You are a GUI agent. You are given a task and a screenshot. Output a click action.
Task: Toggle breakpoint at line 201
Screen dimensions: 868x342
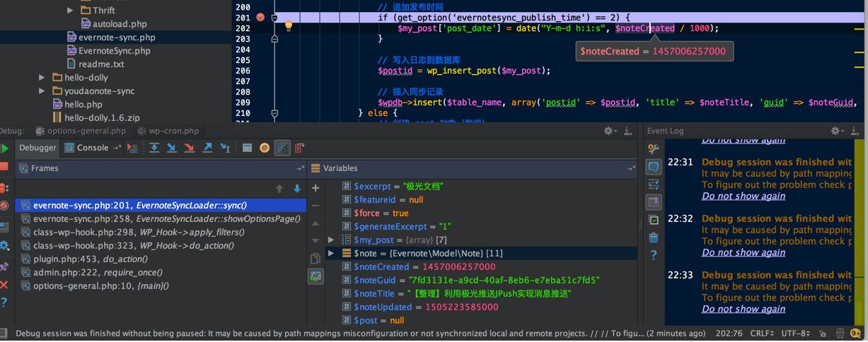click(x=260, y=17)
